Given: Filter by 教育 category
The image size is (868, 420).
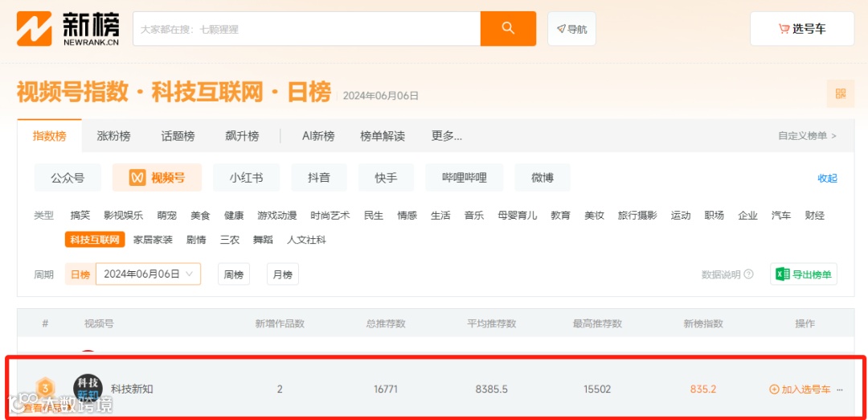Looking at the screenshot, I should pos(560,216).
